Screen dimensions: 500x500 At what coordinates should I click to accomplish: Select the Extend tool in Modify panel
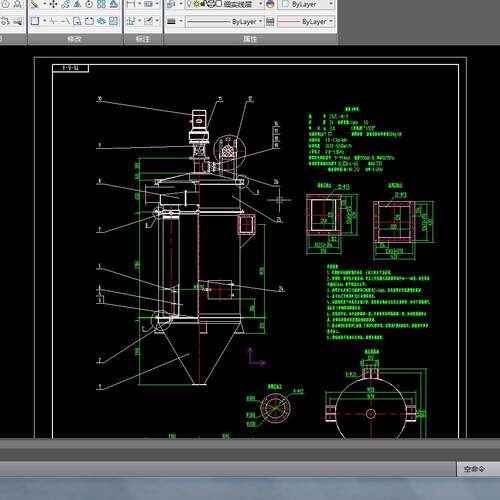point(65,21)
